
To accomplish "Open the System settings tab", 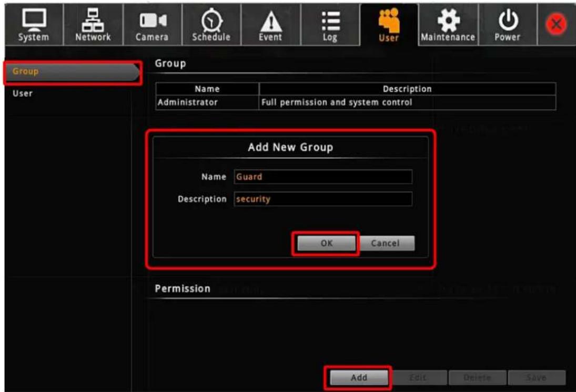I will pos(34,25).
